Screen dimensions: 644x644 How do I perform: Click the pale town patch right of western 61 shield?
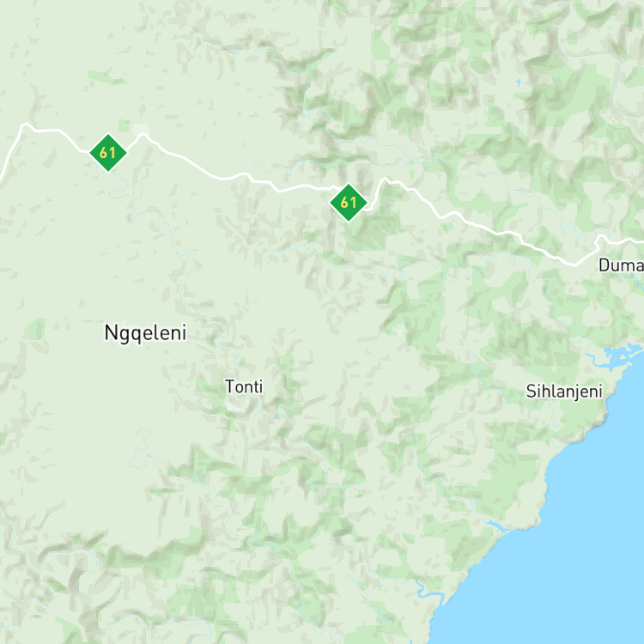tap(141, 128)
